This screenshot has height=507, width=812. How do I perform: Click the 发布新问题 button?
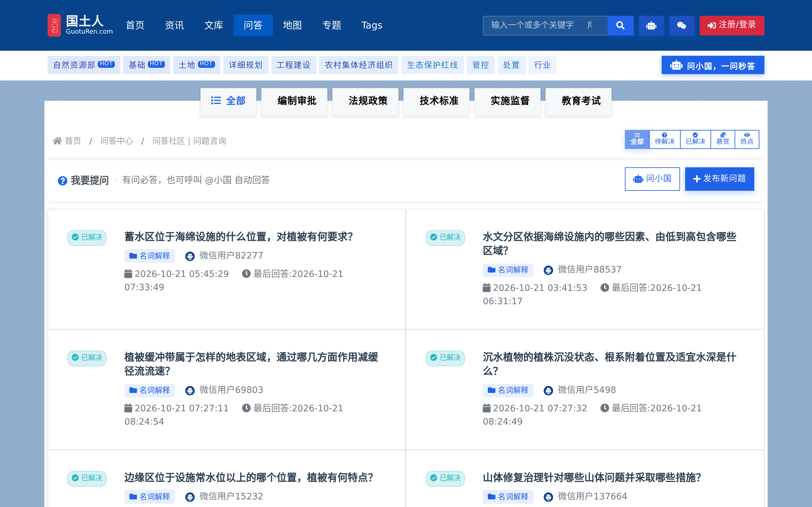click(x=719, y=179)
